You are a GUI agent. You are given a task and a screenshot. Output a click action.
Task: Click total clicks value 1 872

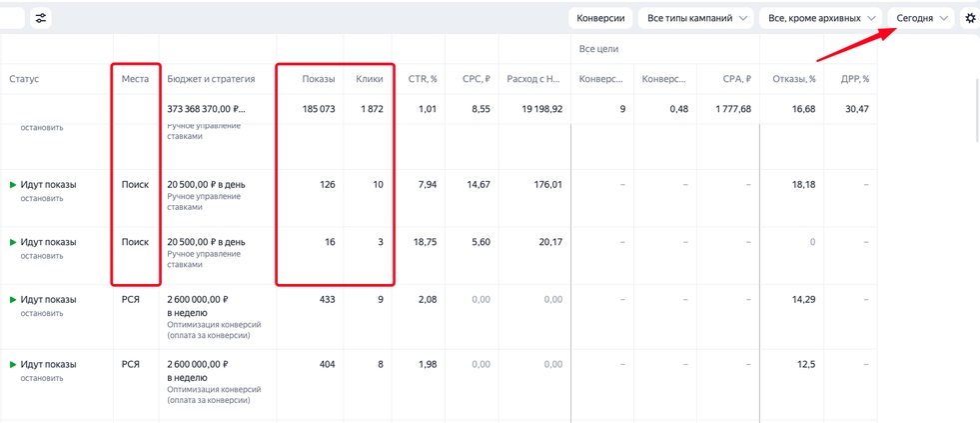[372, 109]
